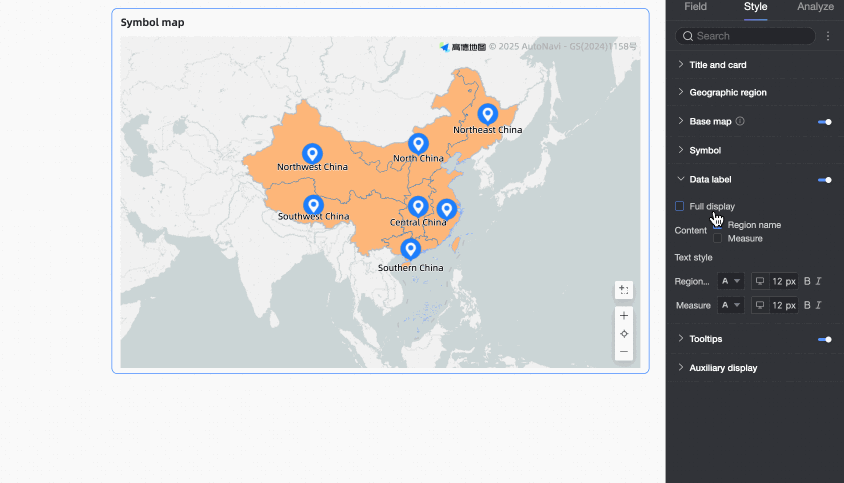Click the Base map info icon
Image resolution: width=844 pixels, height=483 pixels.
pos(740,121)
